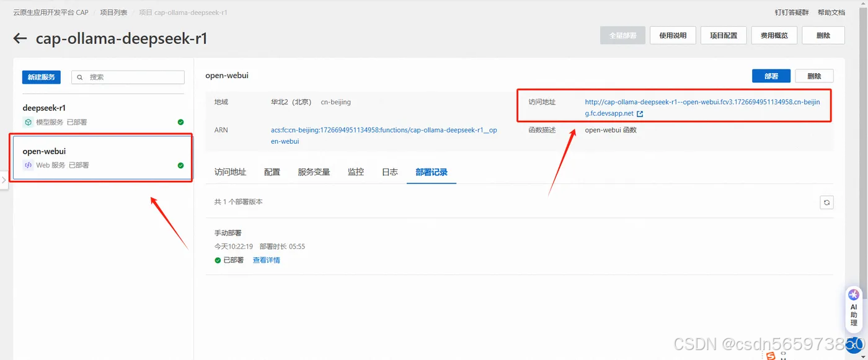The image size is (868, 360).
Task: Expand the collapsed left sidebar handle
Action: (x=4, y=180)
